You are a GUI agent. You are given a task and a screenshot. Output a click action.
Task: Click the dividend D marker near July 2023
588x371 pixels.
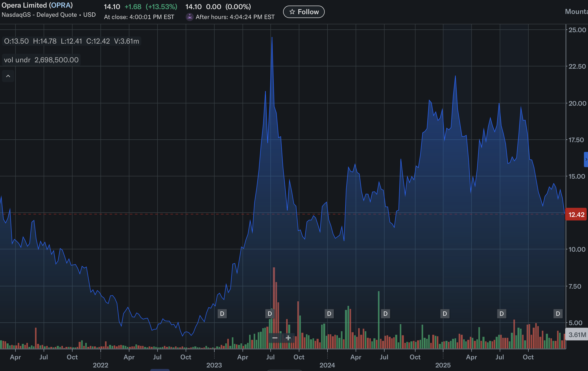click(x=270, y=314)
